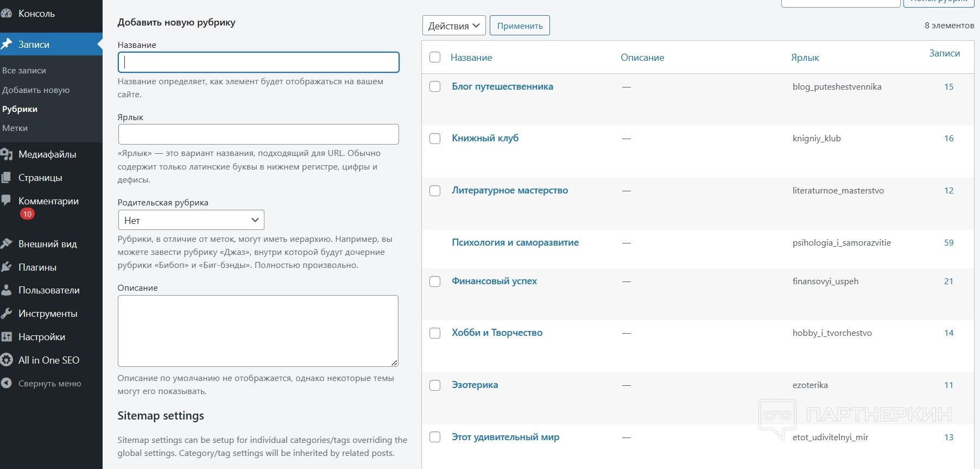The image size is (980, 469).
Task: Check the 'Блог путешественника' category checkbox
Action: [x=435, y=87]
